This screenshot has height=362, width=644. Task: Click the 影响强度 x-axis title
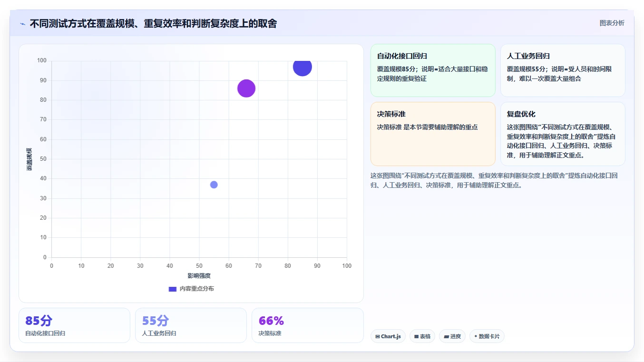[x=199, y=276]
